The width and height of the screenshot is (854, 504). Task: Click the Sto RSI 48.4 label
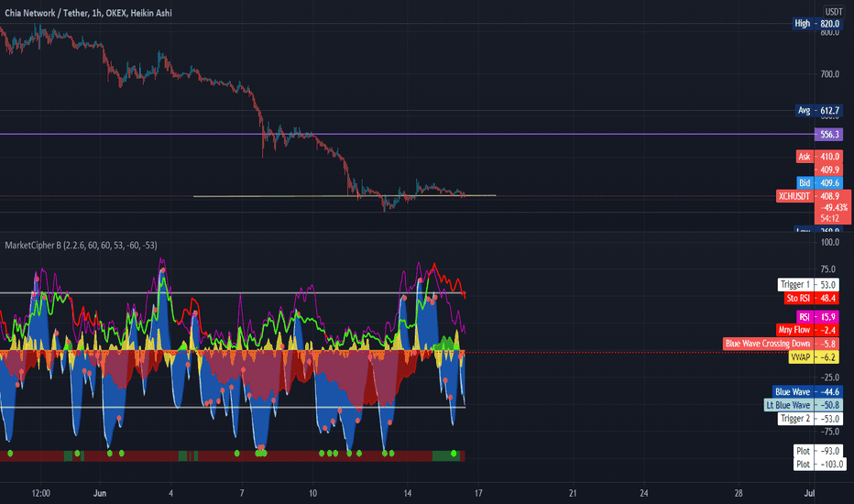[x=812, y=299]
